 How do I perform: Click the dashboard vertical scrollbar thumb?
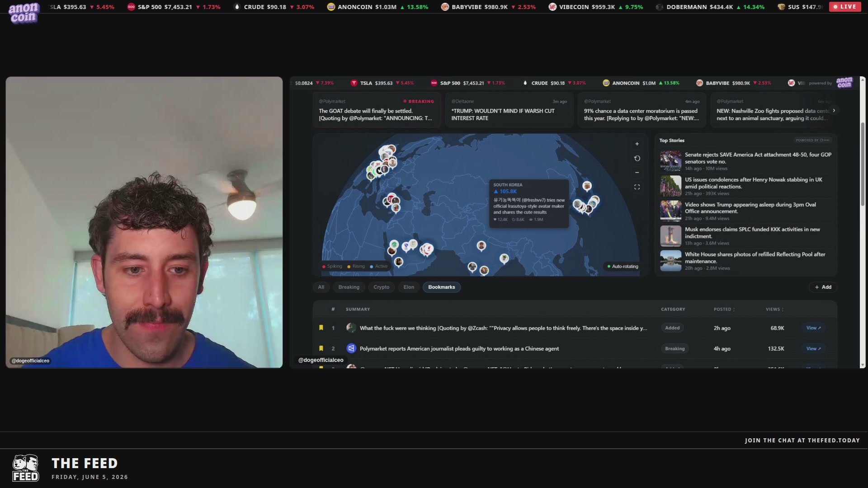tap(863, 164)
